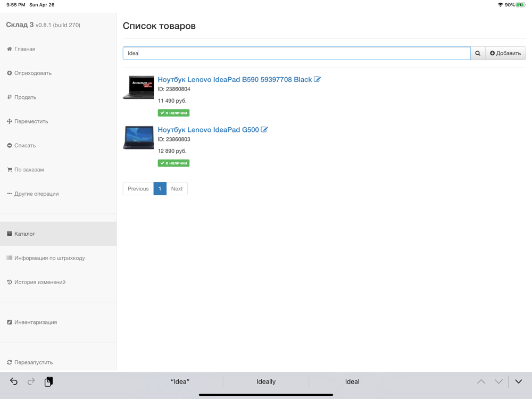Select Каталог in sidebar
The image size is (532, 399).
point(59,234)
